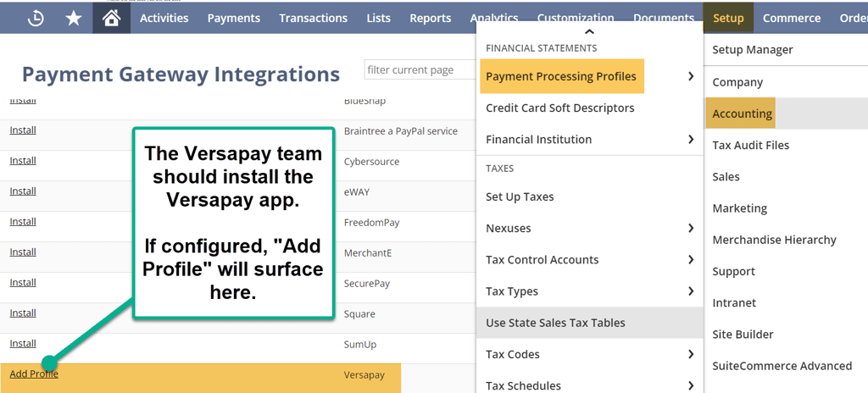Image resolution: width=868 pixels, height=393 pixels.
Task: Select Tax Schedules menu item
Action: pyautogui.click(x=523, y=386)
